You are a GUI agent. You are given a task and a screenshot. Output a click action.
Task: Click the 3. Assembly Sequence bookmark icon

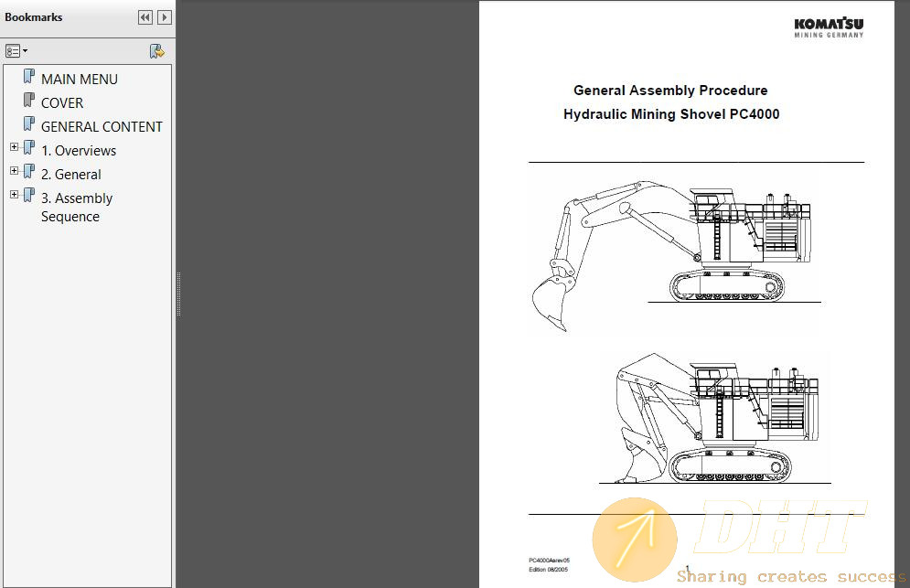(29, 196)
